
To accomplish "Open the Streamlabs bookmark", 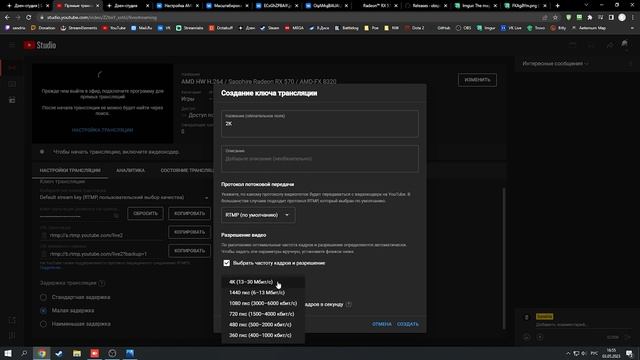I will point(189,28).
